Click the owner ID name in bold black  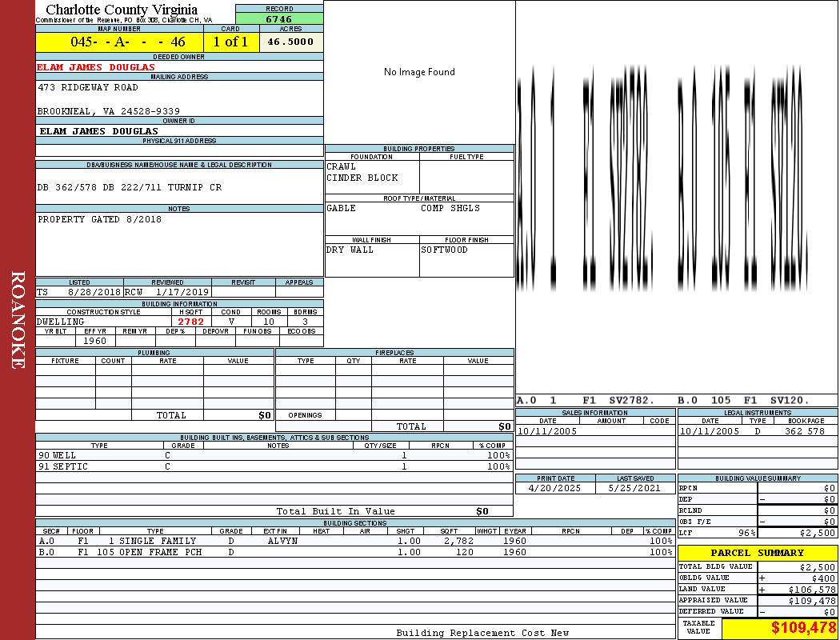tap(98, 131)
